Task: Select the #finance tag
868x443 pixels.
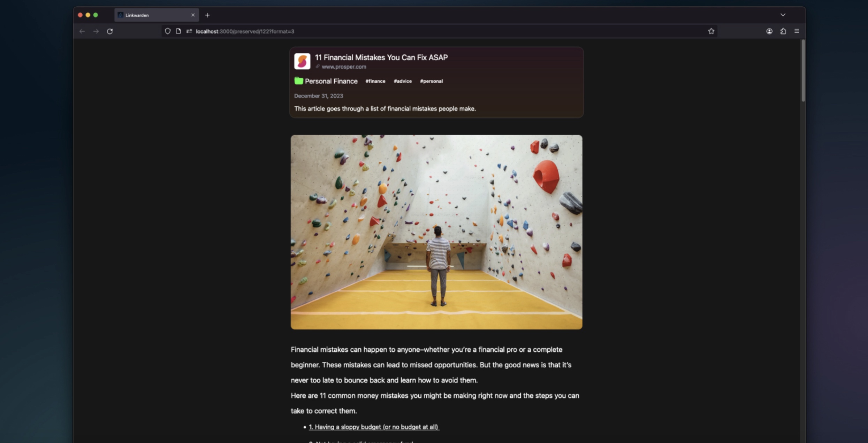Action: pyautogui.click(x=375, y=81)
